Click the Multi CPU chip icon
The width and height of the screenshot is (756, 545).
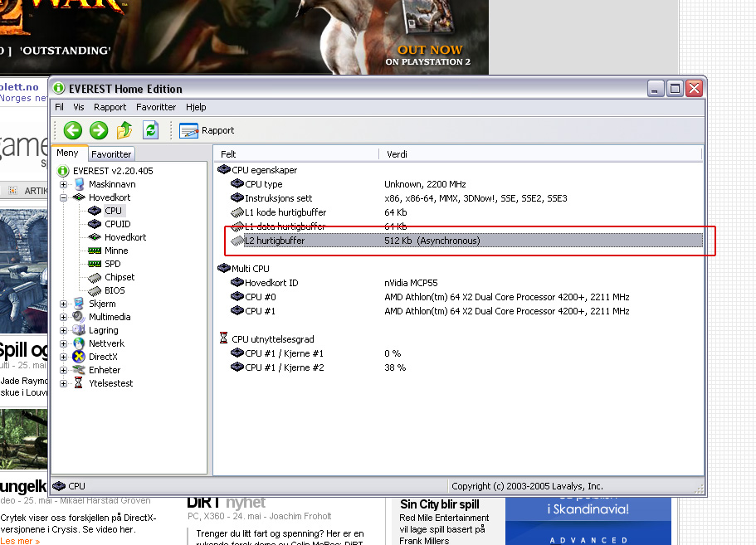click(x=224, y=268)
